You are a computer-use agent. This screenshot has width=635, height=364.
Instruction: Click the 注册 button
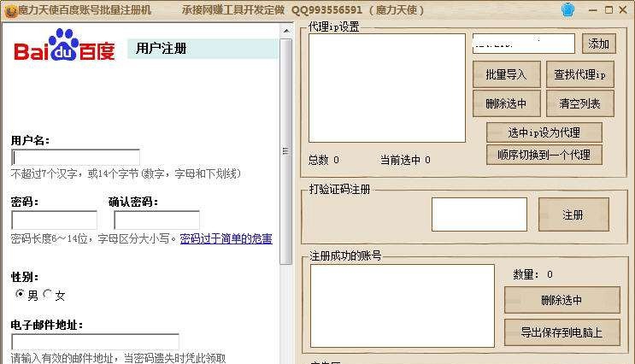click(573, 214)
